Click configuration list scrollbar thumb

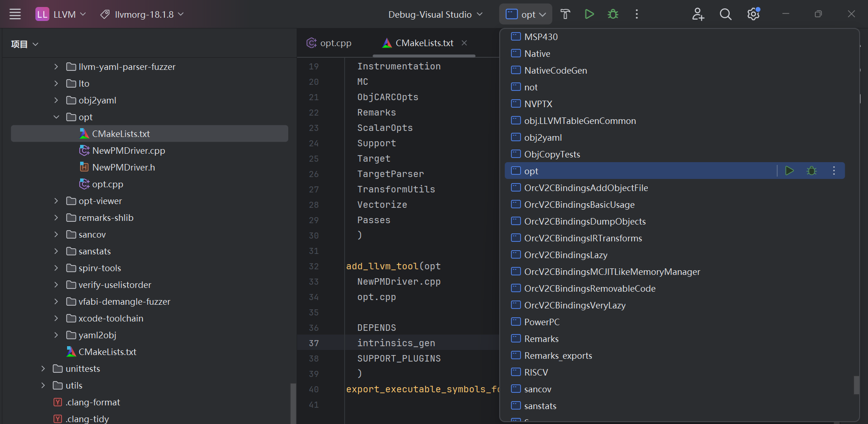pyautogui.click(x=856, y=385)
